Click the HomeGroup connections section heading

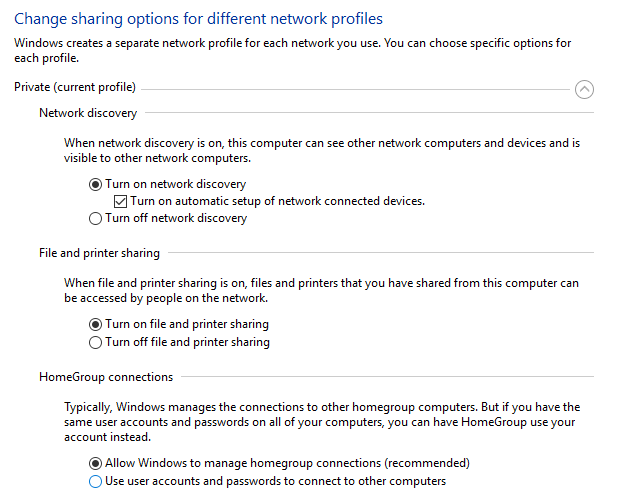pos(106,377)
